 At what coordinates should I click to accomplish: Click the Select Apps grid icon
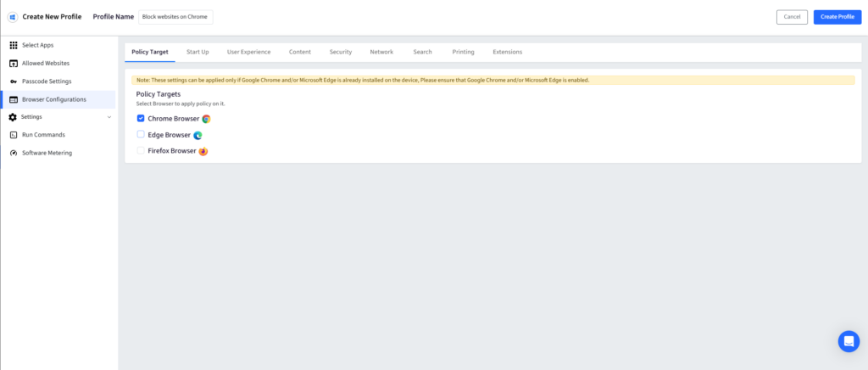point(14,46)
